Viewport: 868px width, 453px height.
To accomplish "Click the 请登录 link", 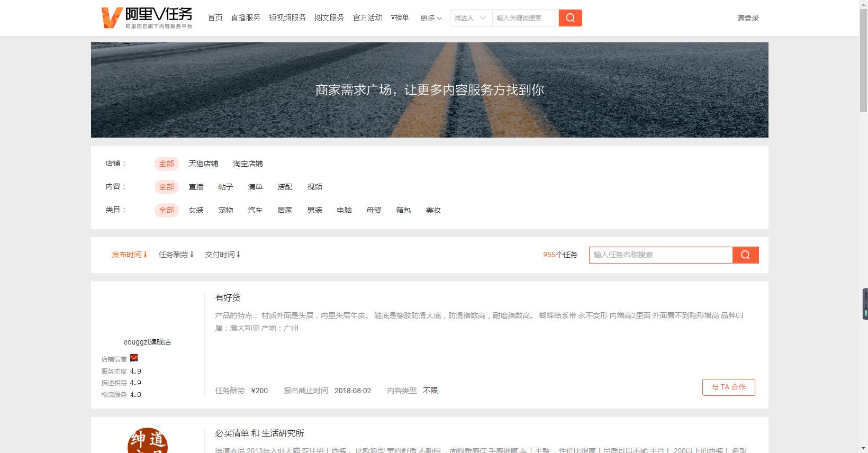I will tap(747, 18).
